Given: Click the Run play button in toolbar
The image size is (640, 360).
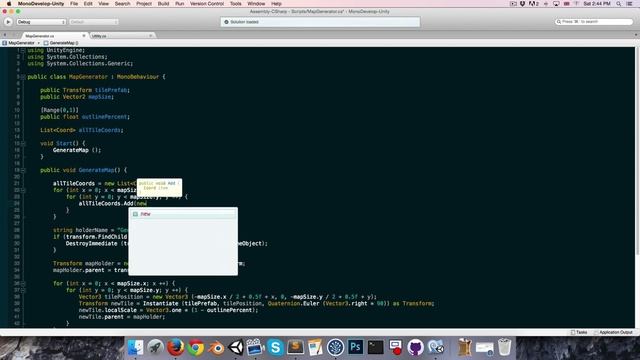Looking at the screenshot, I should point(8,22).
